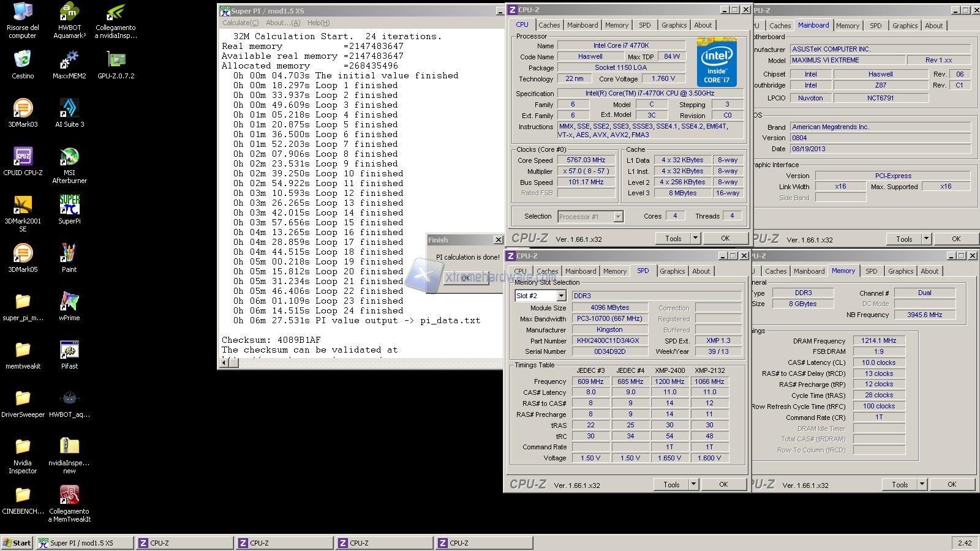Click the Windows Start button

(17, 543)
